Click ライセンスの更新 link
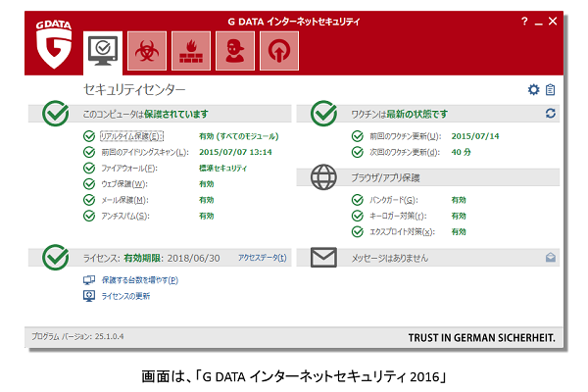This screenshot has height=392, width=588. [x=125, y=295]
